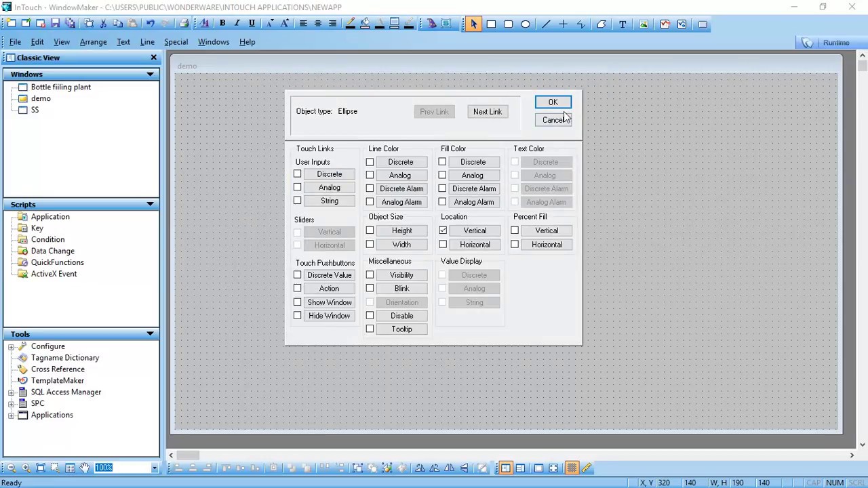Enable Fill Color Discrete checkbox
This screenshot has width=868, height=488.
(x=442, y=162)
